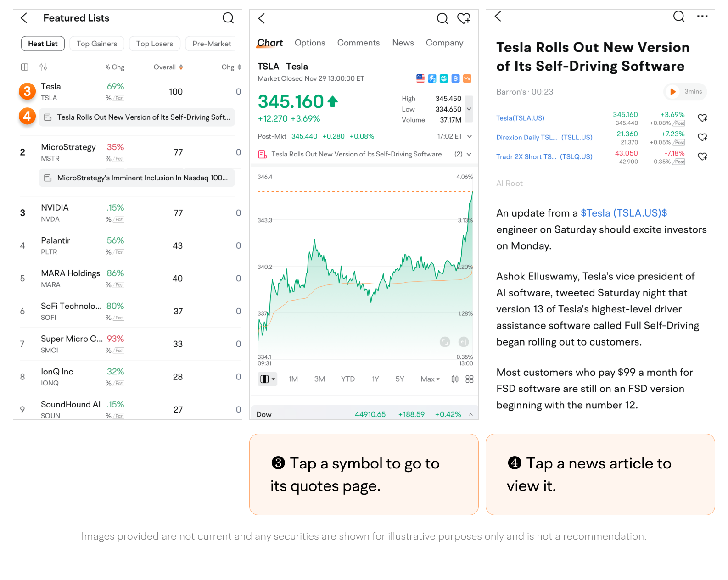728x580 pixels.
Task: Select the Heat List tab
Action: point(43,44)
